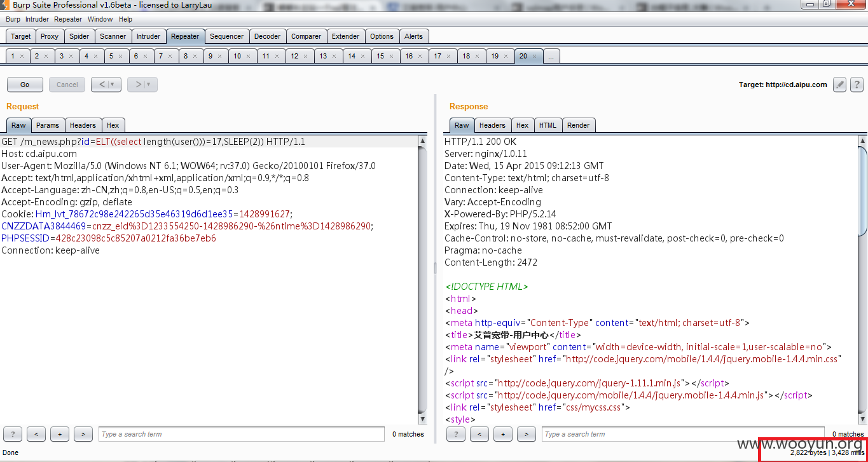868x462 pixels.
Task: Click response search plus options button
Action: coord(503,434)
